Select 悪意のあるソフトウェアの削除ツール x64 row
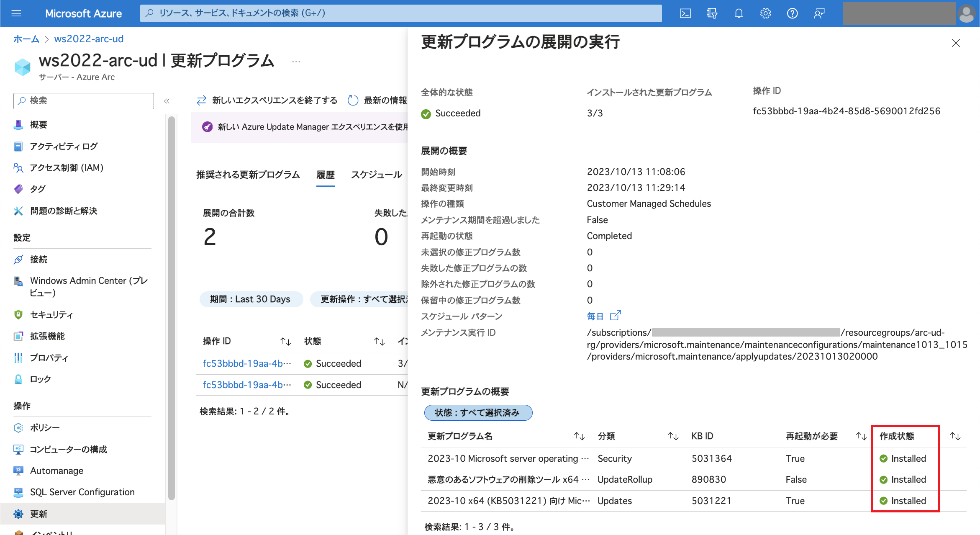 click(x=693, y=479)
